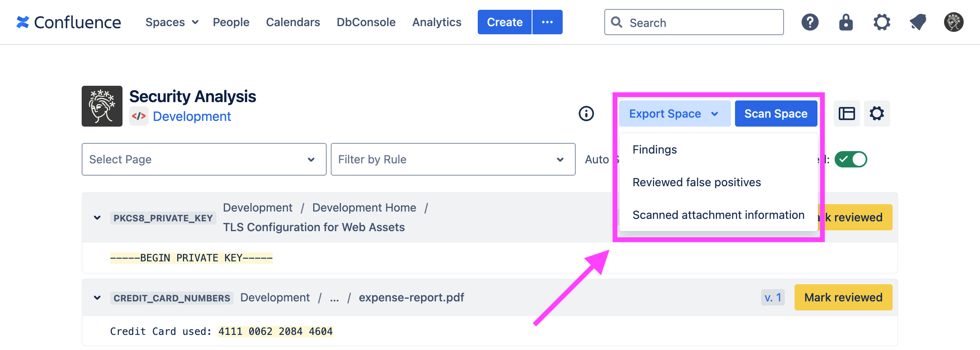980x350 pixels.
Task: Mark expense-report.pdf finding as reviewed
Action: pyautogui.click(x=843, y=297)
